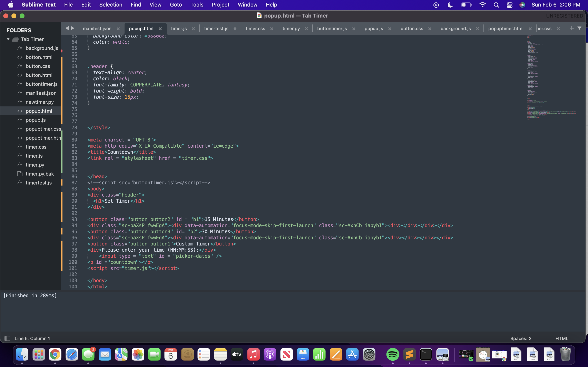Switch to the timer.css tab
This screenshot has width=588, height=367.
[255, 29]
